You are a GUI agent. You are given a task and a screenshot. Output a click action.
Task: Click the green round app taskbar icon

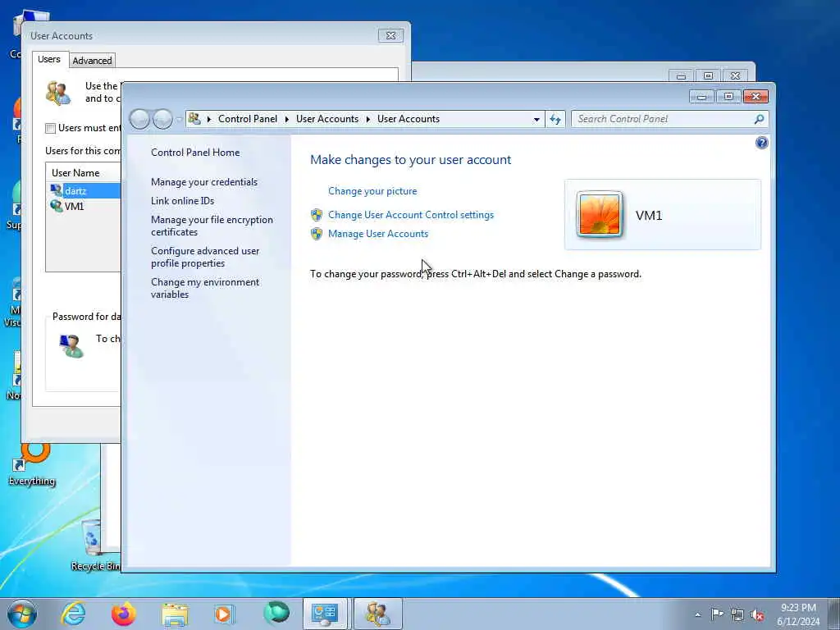coord(276,613)
